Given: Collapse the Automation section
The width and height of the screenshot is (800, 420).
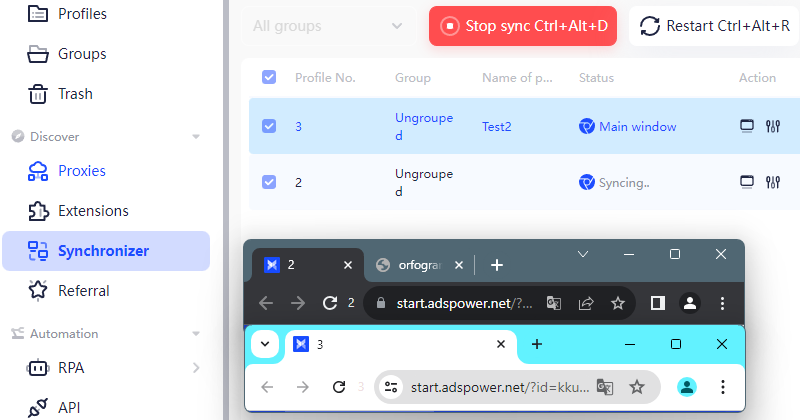Looking at the screenshot, I should [196, 334].
